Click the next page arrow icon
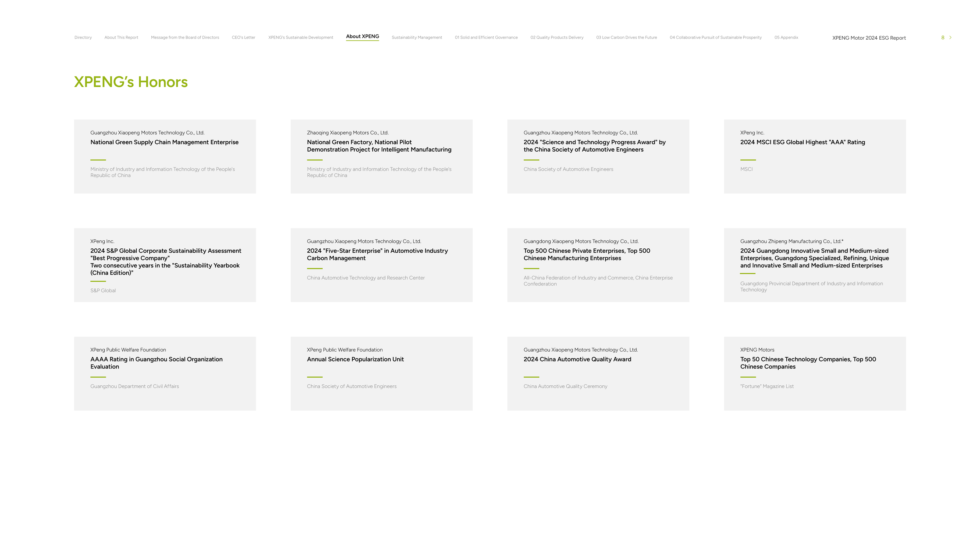 pos(950,37)
